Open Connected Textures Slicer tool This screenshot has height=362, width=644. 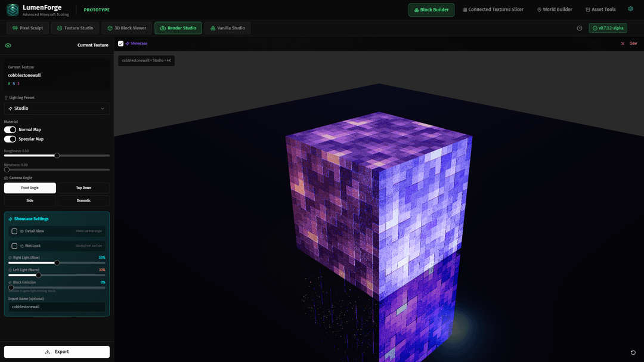click(493, 10)
